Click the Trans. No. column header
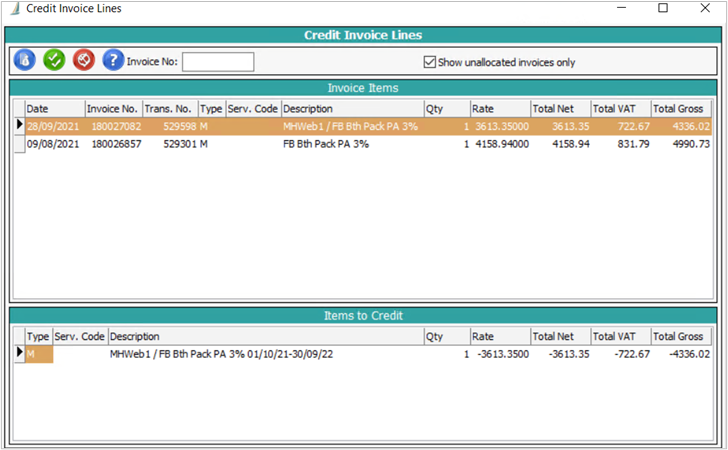Screen dimensions: 728x450 click(170, 109)
